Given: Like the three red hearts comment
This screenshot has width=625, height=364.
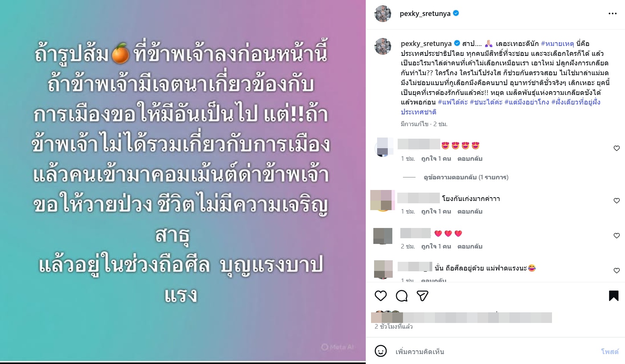Looking at the screenshot, I should (617, 236).
